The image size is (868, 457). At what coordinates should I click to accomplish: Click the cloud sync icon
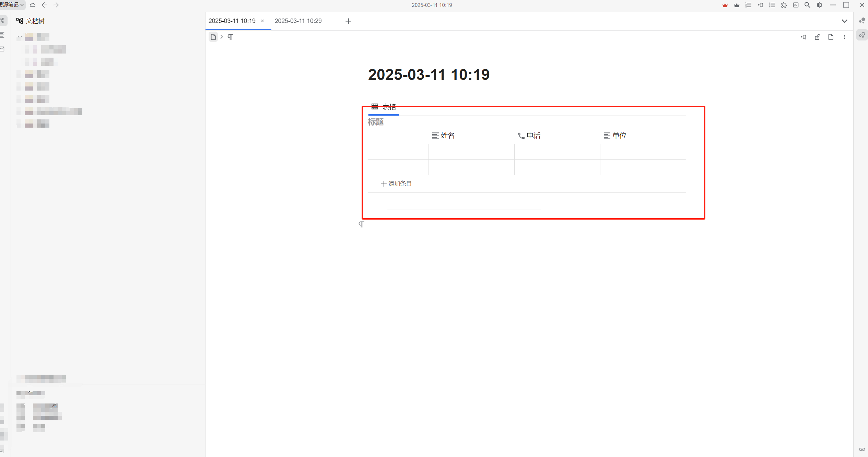click(33, 5)
